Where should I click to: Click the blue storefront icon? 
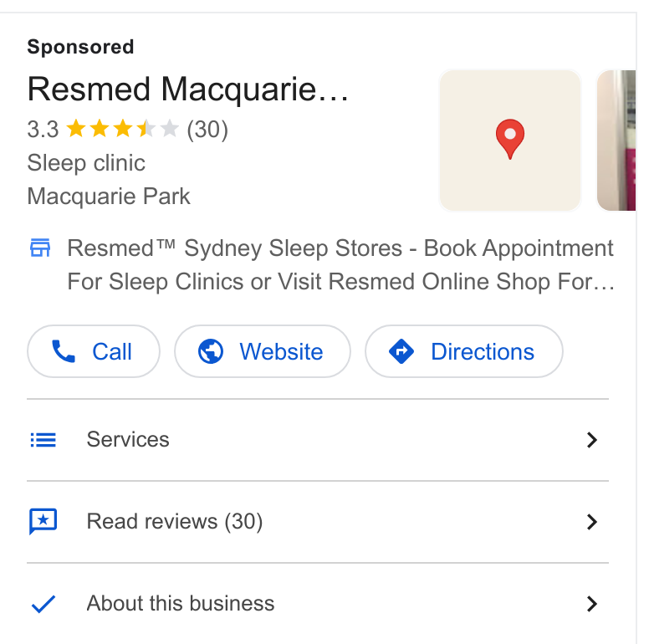[40, 248]
